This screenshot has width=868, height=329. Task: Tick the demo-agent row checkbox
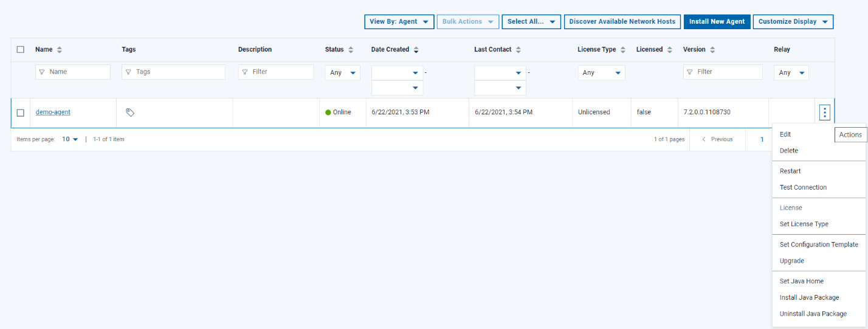(21, 113)
